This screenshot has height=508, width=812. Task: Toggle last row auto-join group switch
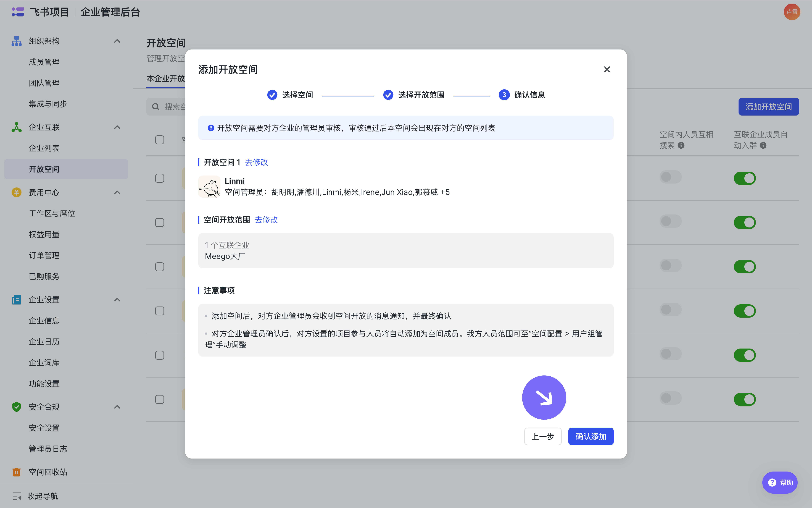744,400
